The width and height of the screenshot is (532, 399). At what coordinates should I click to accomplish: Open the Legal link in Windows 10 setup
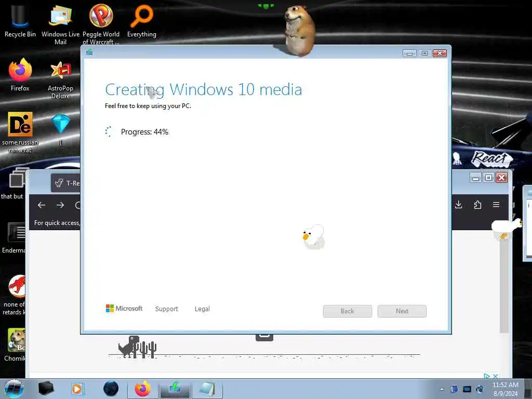[x=202, y=309]
